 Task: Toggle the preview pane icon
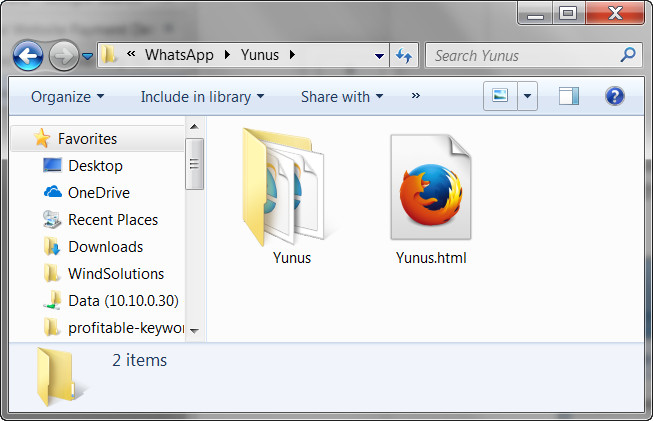coord(568,96)
